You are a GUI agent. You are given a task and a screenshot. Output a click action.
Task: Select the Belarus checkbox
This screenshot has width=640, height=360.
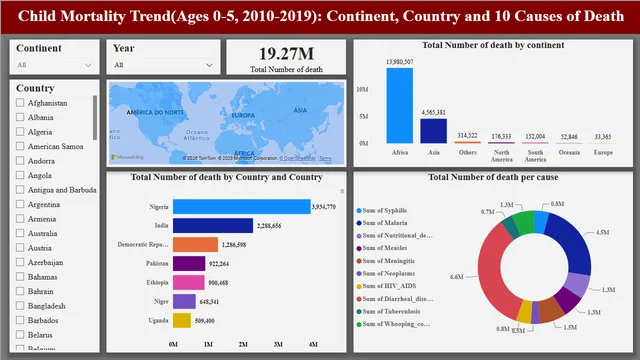pos(20,335)
